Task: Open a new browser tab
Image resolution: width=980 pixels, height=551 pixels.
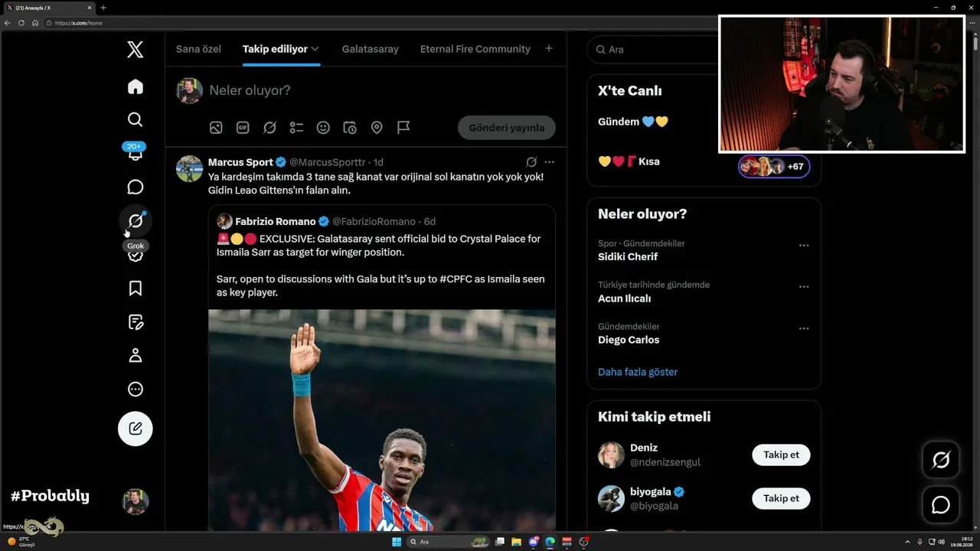Action: coord(103,8)
